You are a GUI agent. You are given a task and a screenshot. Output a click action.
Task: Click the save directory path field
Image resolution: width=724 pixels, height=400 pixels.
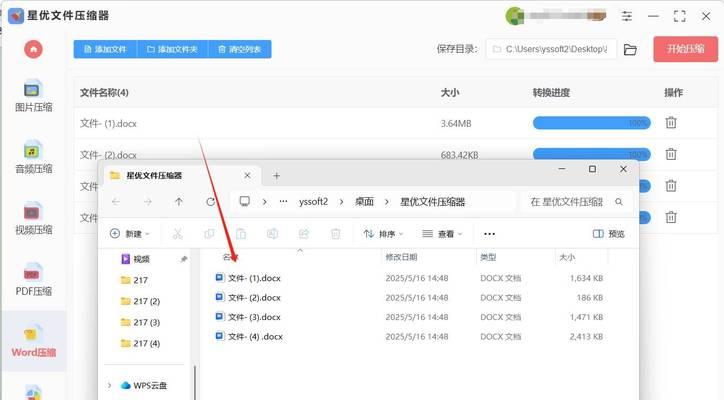(550, 49)
